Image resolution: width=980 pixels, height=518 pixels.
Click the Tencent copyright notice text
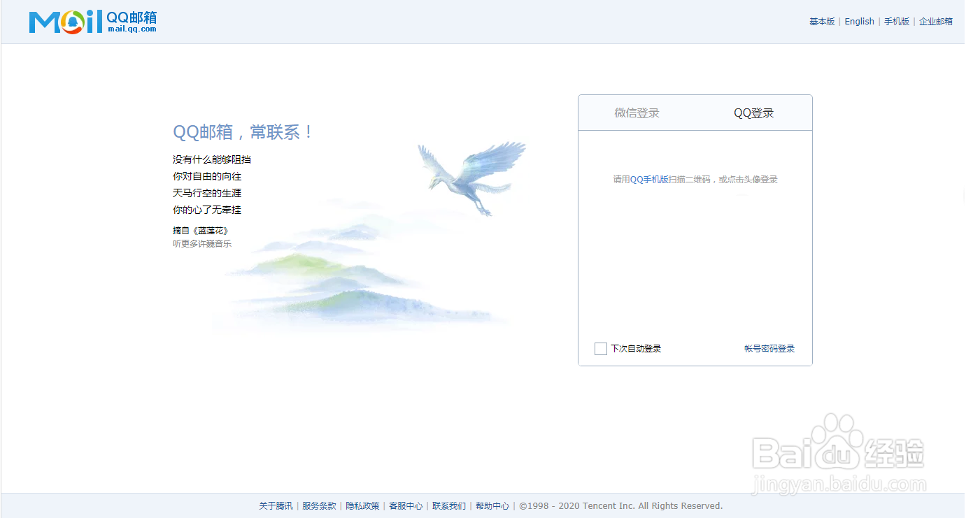(x=621, y=506)
